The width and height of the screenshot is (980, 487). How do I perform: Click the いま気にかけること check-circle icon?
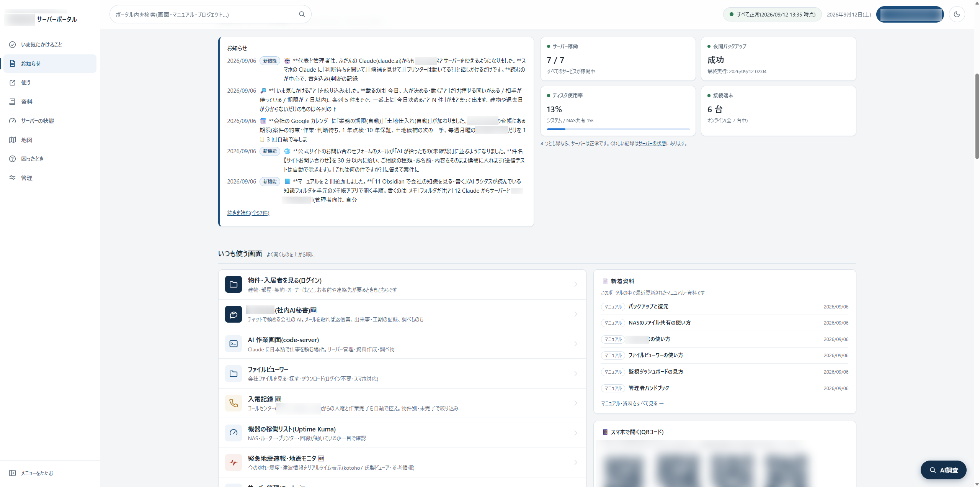[x=12, y=44]
